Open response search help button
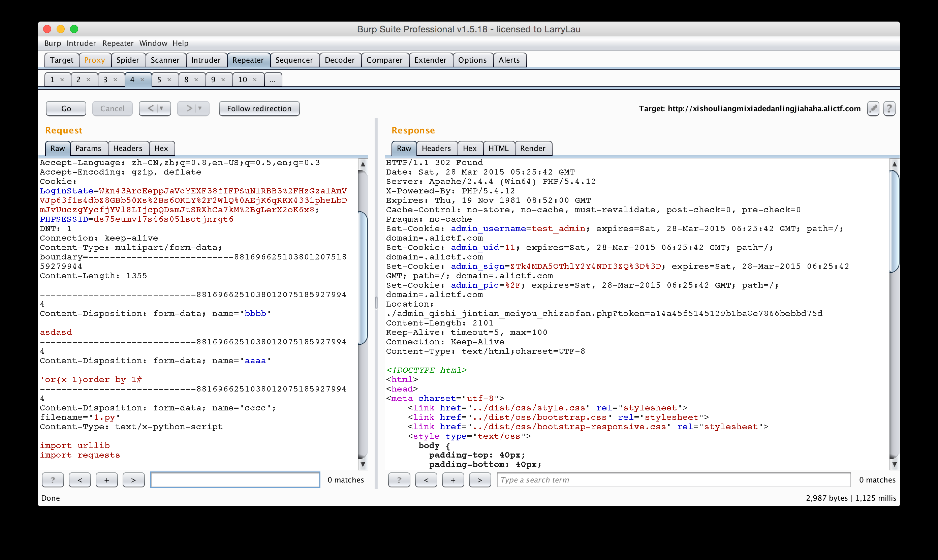 (x=399, y=480)
